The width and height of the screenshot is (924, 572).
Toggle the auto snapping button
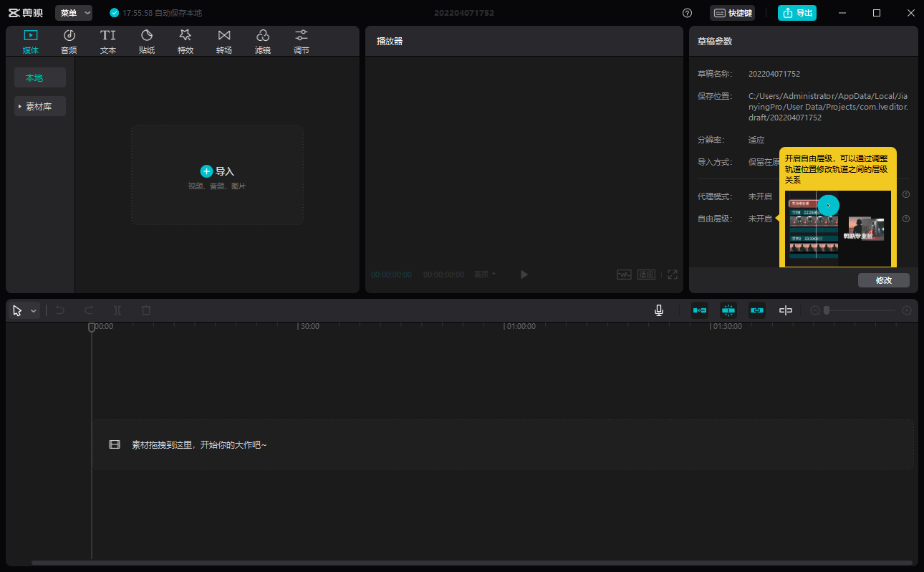(728, 310)
